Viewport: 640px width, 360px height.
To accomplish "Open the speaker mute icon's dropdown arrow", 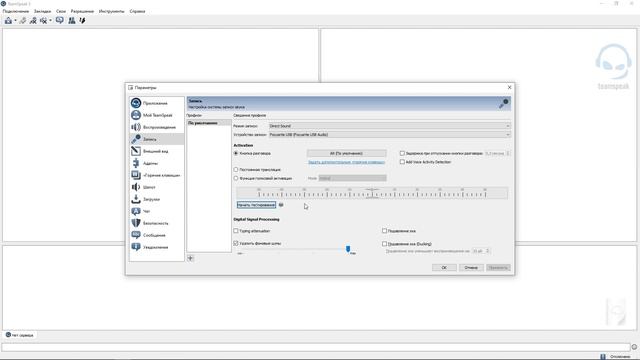I will 50,21.
